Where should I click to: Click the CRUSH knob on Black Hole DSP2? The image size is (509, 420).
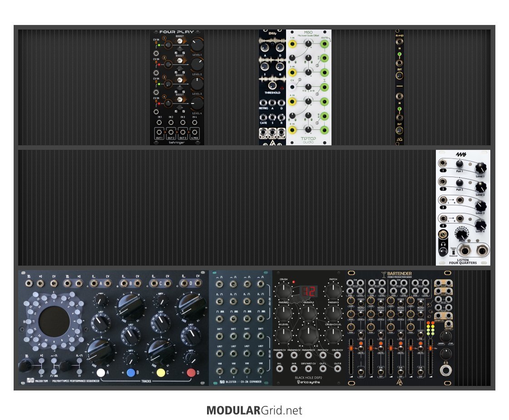[x=284, y=289]
